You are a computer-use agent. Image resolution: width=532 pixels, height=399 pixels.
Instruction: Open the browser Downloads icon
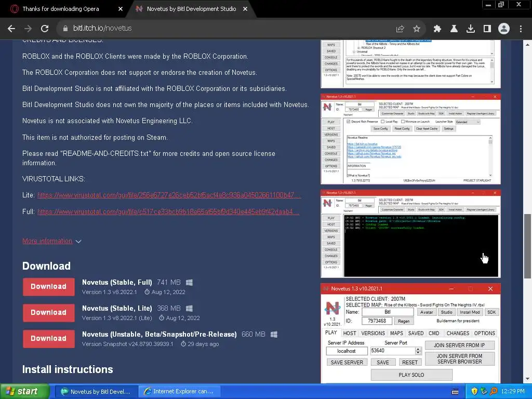click(x=471, y=29)
